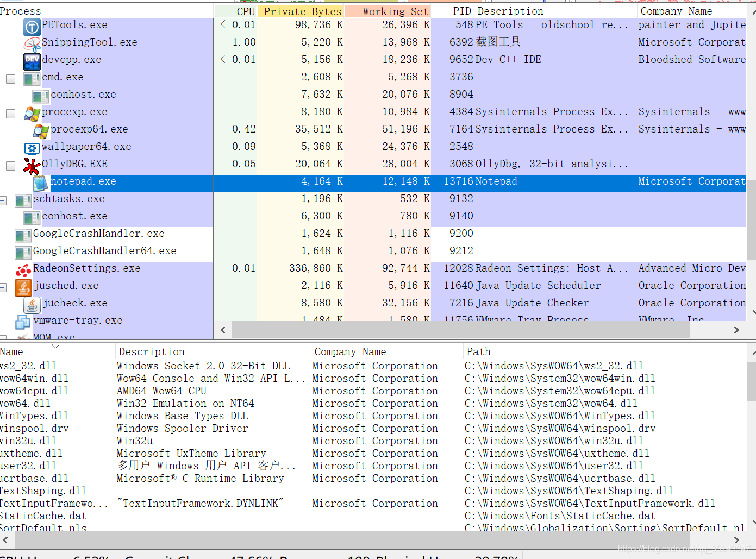Image resolution: width=756 pixels, height=559 pixels.
Task: Select the winspool.drv entry
Action: 34,428
